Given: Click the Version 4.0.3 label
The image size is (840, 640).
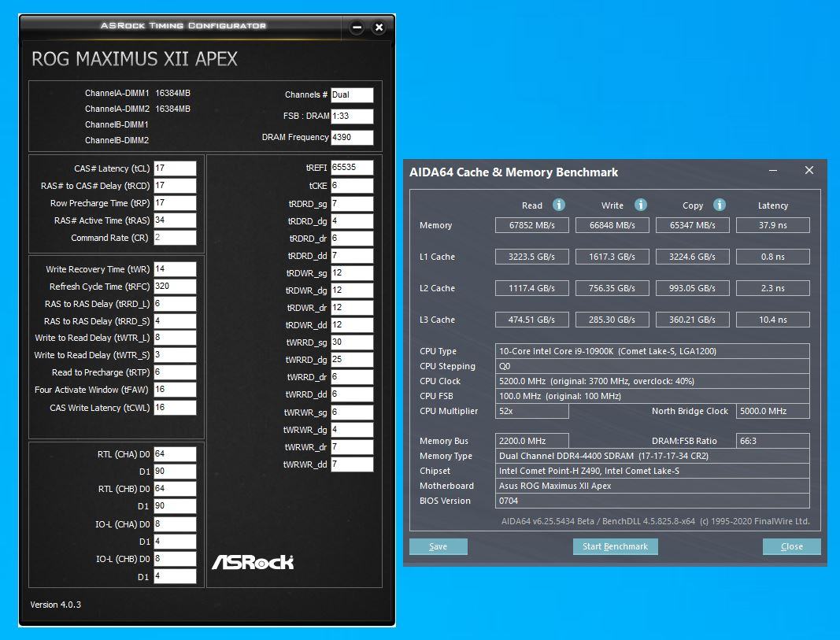Looking at the screenshot, I should [56, 605].
